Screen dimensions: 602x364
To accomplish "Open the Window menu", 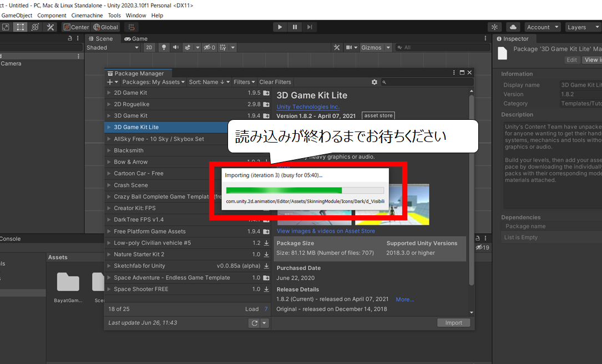I will pyautogui.click(x=136, y=16).
